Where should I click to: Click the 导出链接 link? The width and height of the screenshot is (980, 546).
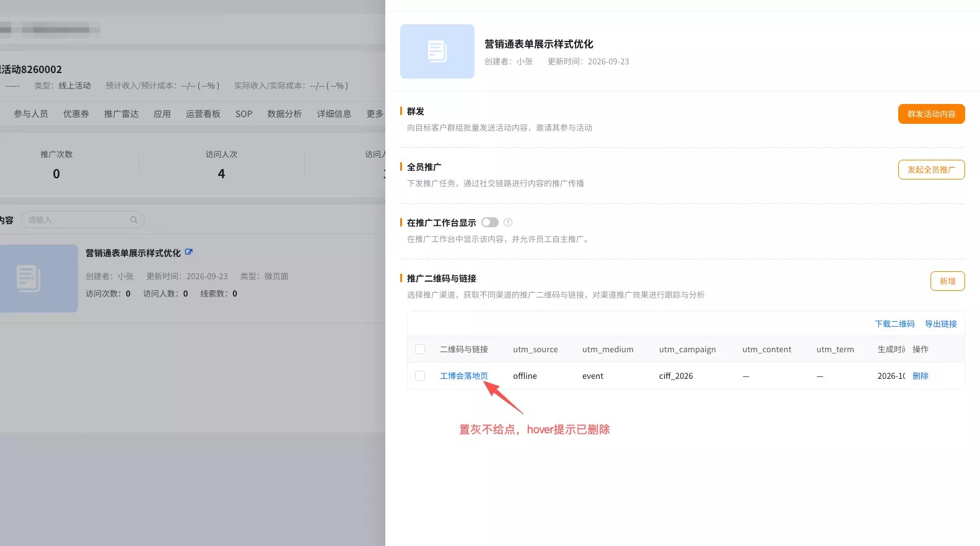941,324
